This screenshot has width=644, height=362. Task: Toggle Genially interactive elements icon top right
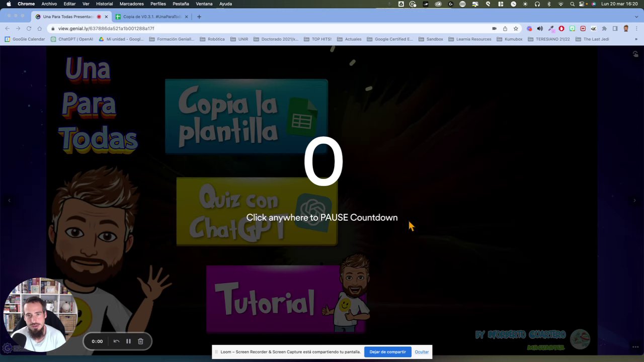(x=635, y=54)
